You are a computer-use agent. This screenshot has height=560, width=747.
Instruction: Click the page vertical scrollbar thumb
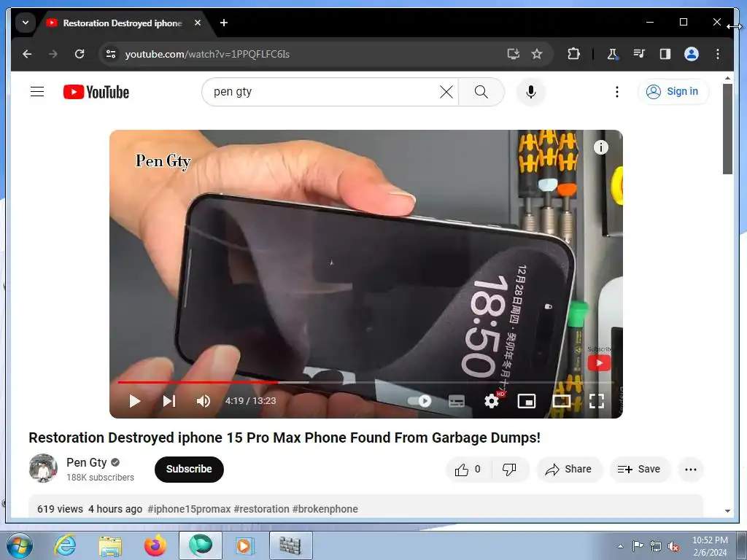(727, 129)
